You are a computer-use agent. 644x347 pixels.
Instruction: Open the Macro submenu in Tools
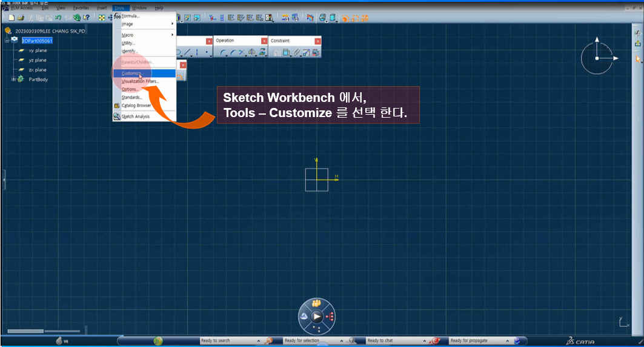(x=144, y=35)
